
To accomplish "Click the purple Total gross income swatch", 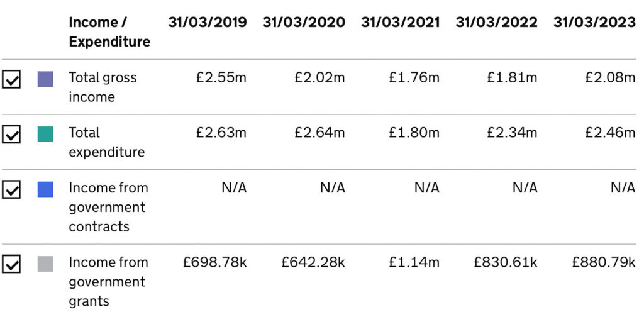I will pyautogui.click(x=45, y=79).
